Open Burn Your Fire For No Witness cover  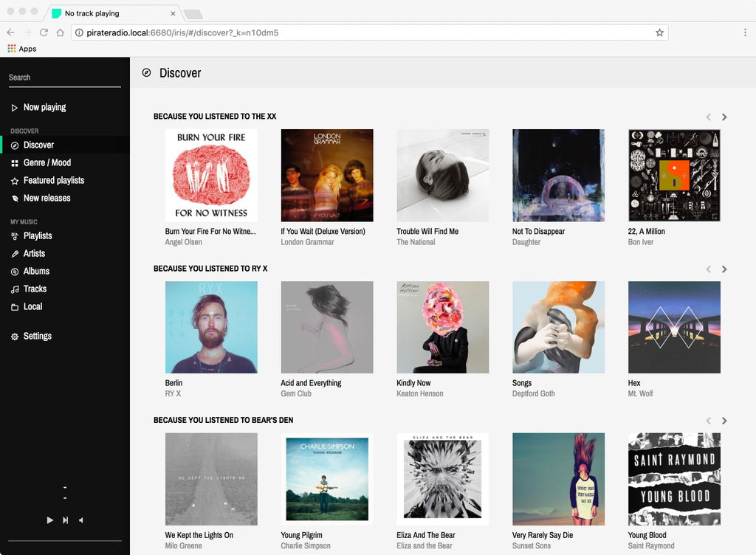211,176
